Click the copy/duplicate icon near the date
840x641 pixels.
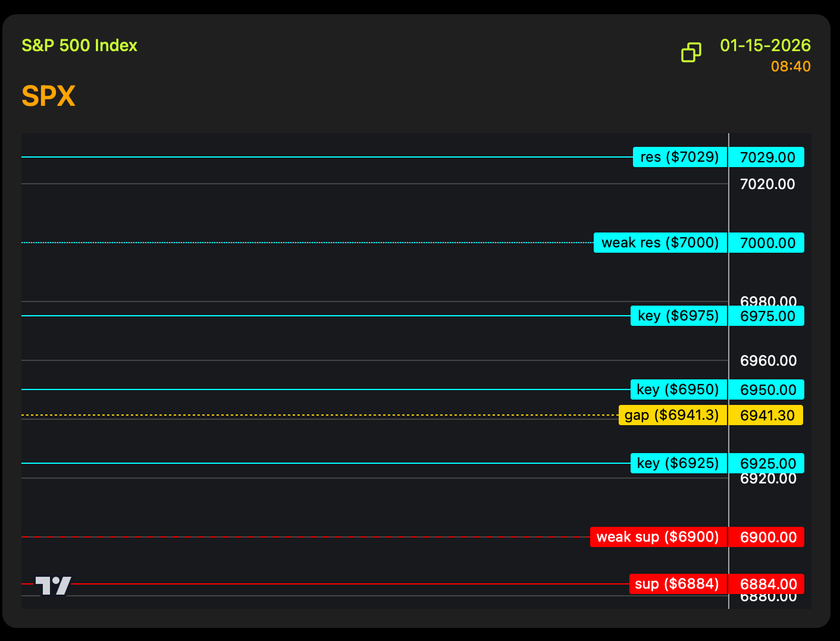coord(691,52)
